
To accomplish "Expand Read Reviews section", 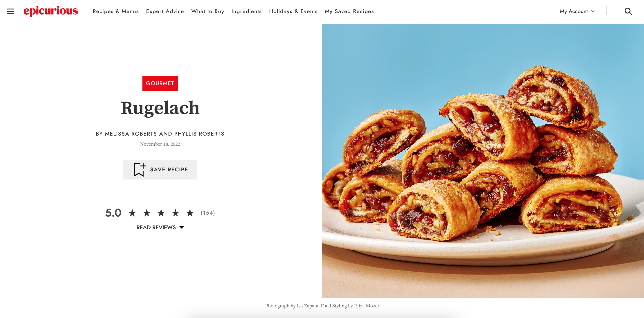I will pos(160,227).
